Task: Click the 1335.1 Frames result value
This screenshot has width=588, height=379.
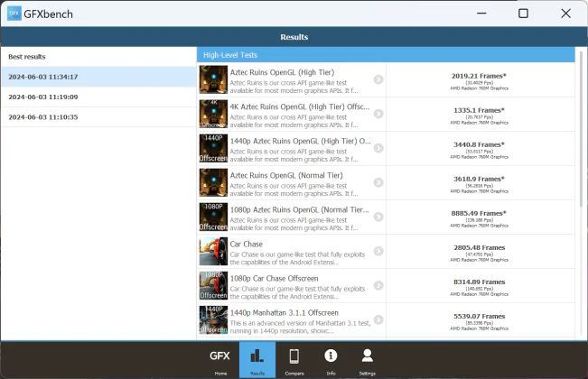Action: 479,110
